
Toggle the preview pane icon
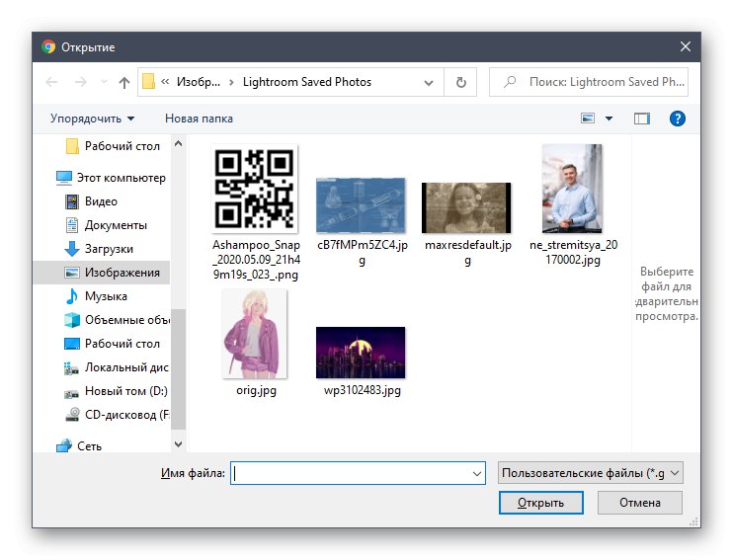642,119
